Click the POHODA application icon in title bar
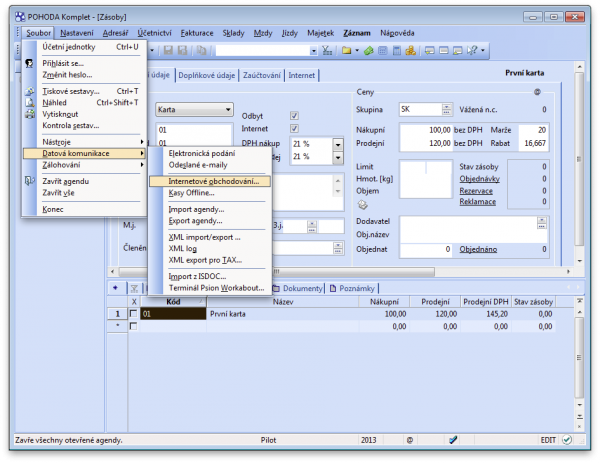 (x=20, y=17)
